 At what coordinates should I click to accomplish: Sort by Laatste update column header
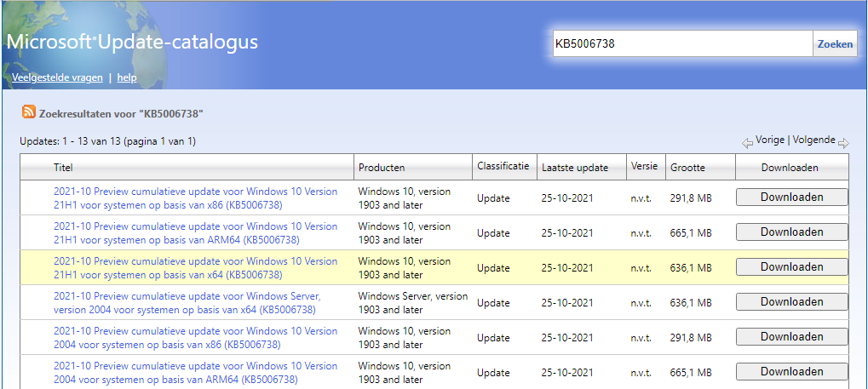click(575, 167)
